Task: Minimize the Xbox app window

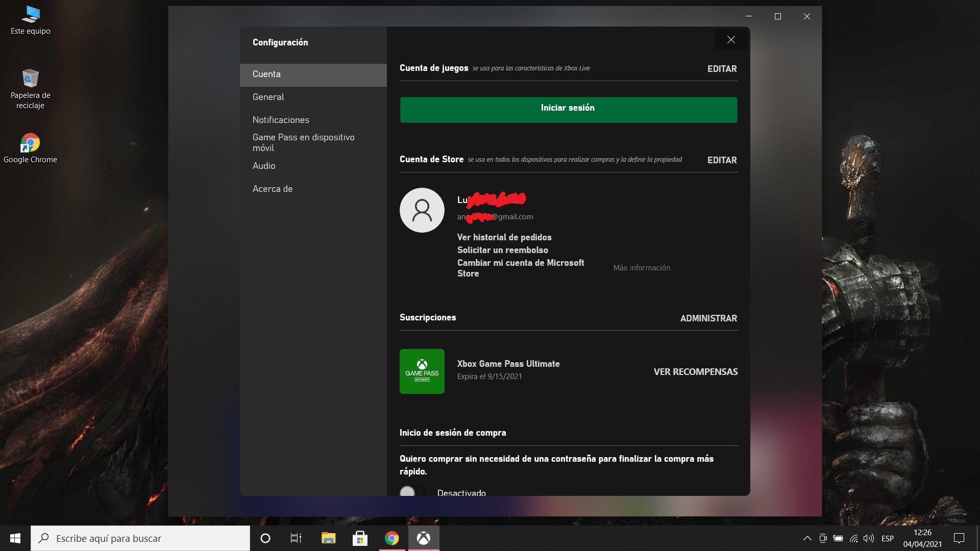Action: pyautogui.click(x=749, y=16)
